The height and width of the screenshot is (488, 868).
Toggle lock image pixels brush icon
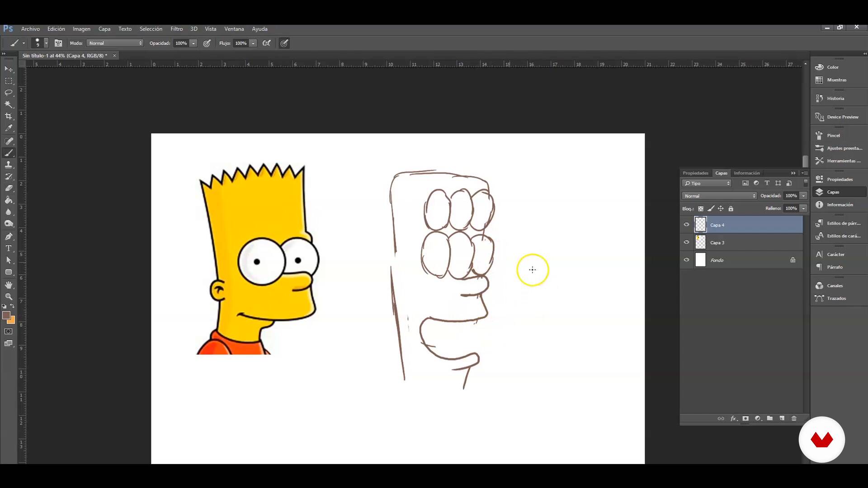(711, 208)
